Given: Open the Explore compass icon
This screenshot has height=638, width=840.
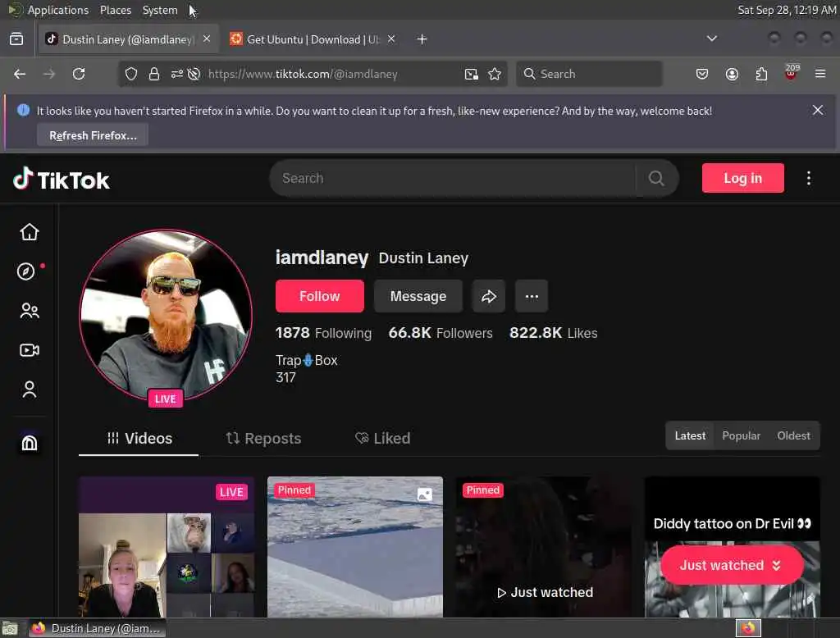Looking at the screenshot, I should tap(25, 271).
